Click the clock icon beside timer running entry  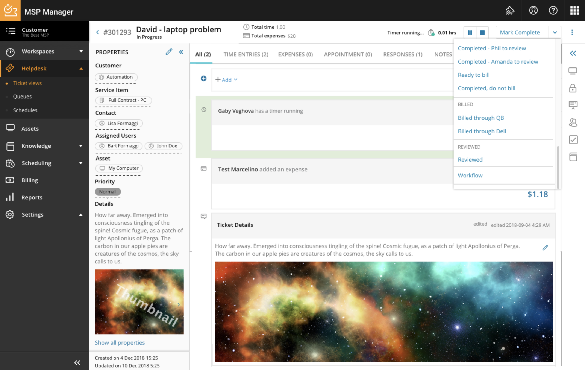(x=204, y=110)
